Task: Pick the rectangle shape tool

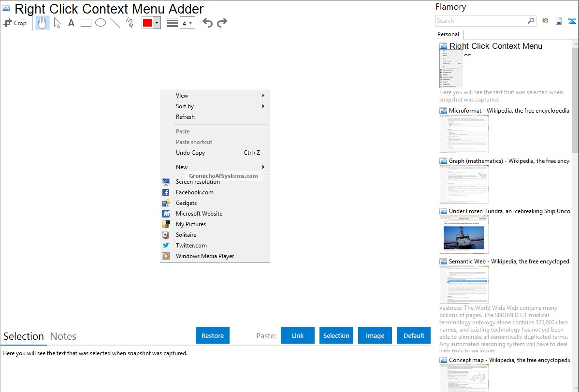Action: tap(86, 23)
